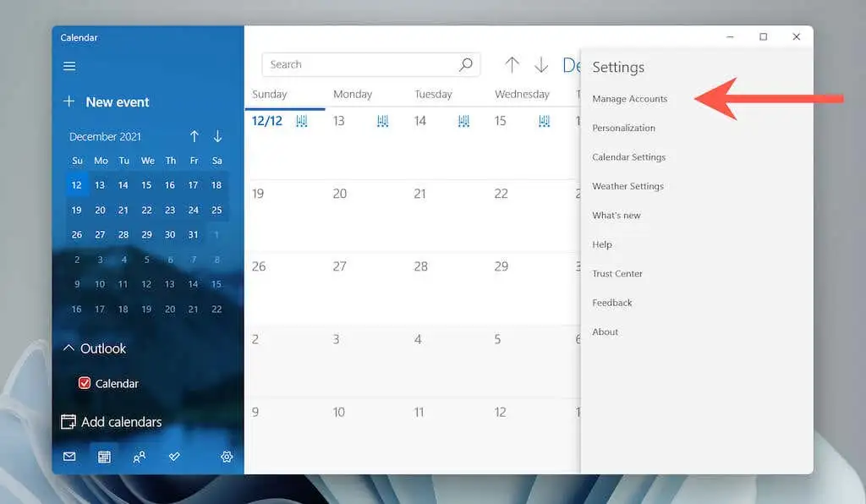
Task: Click the search magnifier icon
Action: (x=466, y=64)
